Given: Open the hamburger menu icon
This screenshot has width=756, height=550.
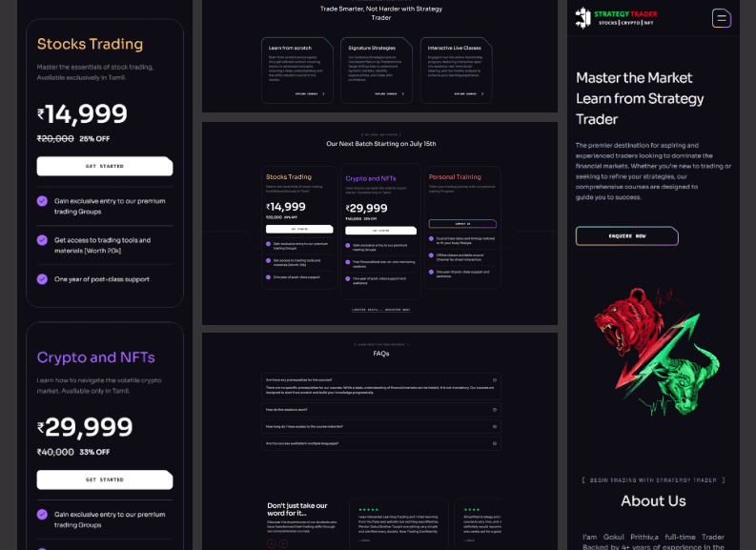Looking at the screenshot, I should pos(722,18).
